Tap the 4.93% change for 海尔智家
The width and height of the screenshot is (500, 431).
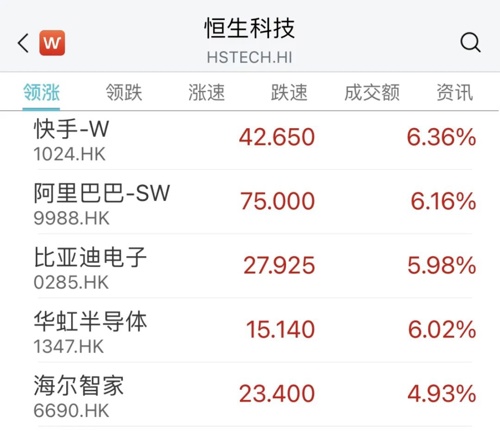point(441,394)
